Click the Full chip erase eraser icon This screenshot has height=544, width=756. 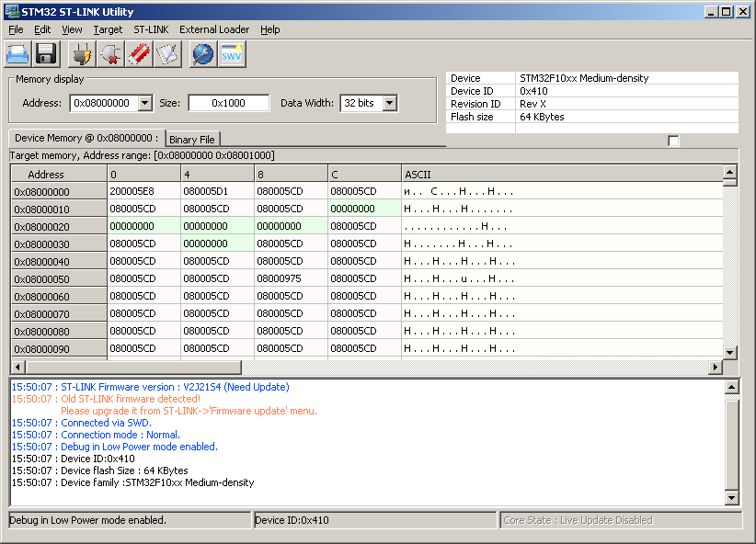point(139,54)
